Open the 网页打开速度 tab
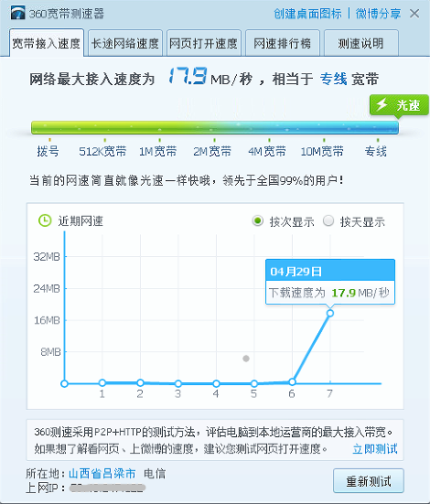Image resolution: width=430 pixels, height=504 pixels. (204, 43)
